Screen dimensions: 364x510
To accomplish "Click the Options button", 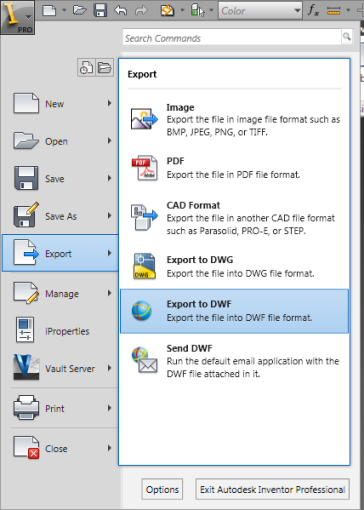I will click(x=162, y=489).
